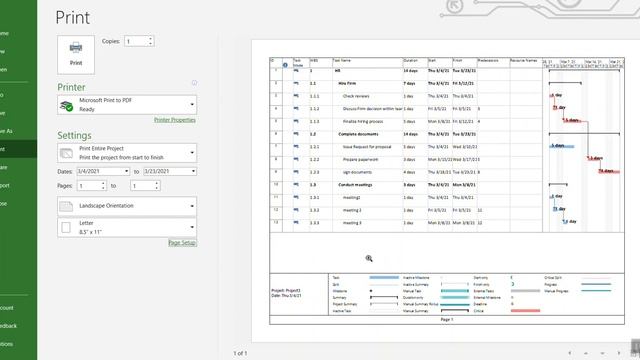
Task: Open the Microsoft Print to PDF printer dropdown
Action: [127, 104]
